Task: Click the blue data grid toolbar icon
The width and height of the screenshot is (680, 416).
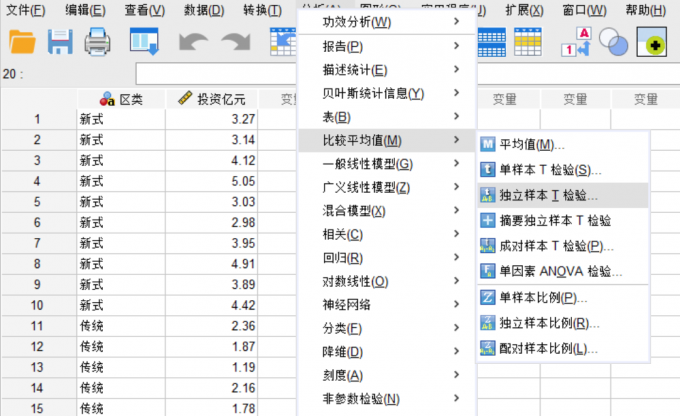Action: (x=492, y=42)
